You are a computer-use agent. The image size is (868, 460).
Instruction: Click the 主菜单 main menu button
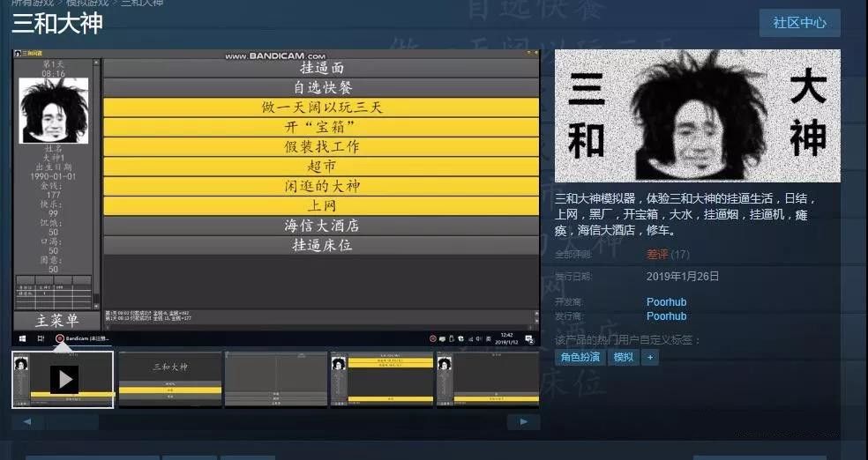[x=57, y=321]
